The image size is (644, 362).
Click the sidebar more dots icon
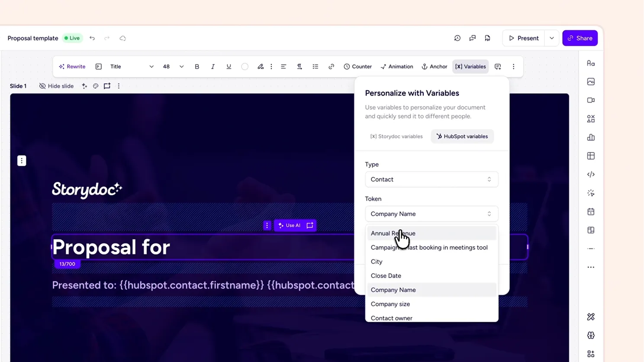pos(591,267)
